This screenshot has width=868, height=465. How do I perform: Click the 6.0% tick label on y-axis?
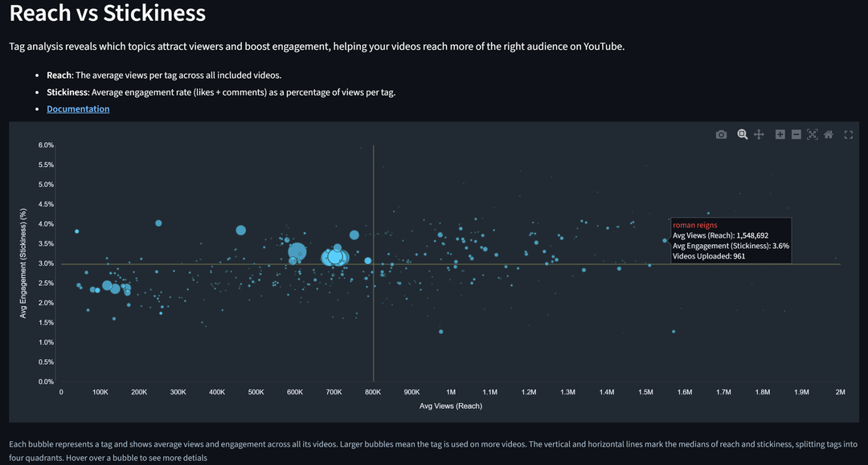46,145
